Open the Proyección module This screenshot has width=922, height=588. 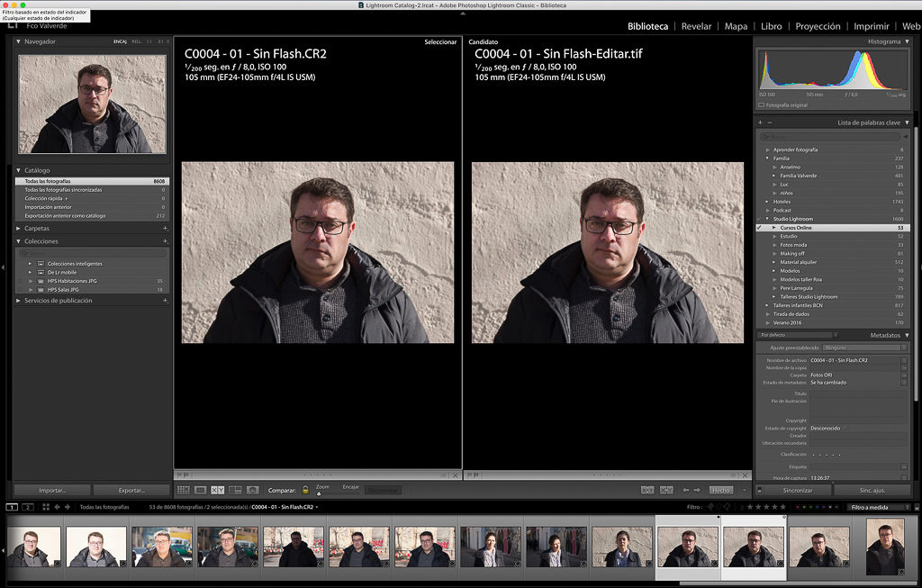[818, 26]
